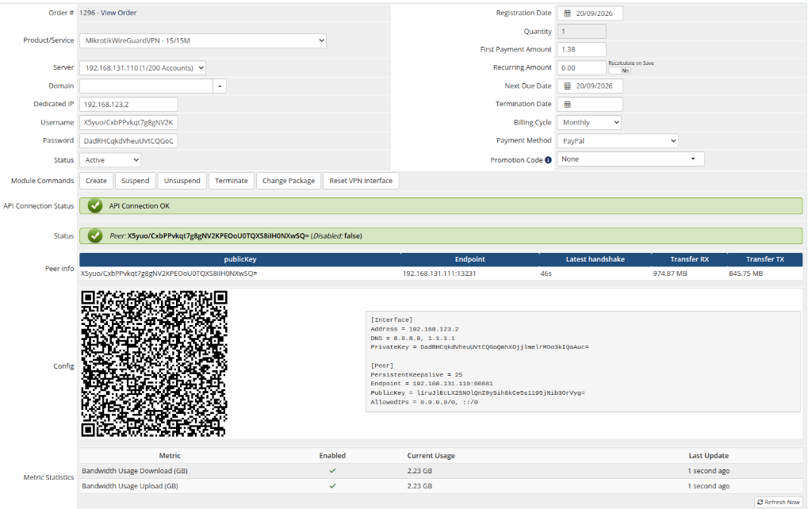Click the 974.87 MB transfer value
This screenshot has width=812, height=509.
pos(669,274)
